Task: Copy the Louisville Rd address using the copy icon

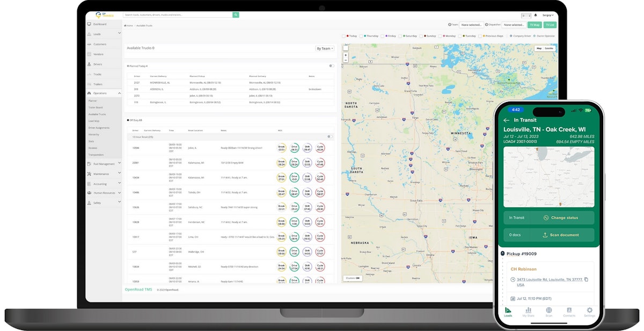Action: click(x=586, y=279)
